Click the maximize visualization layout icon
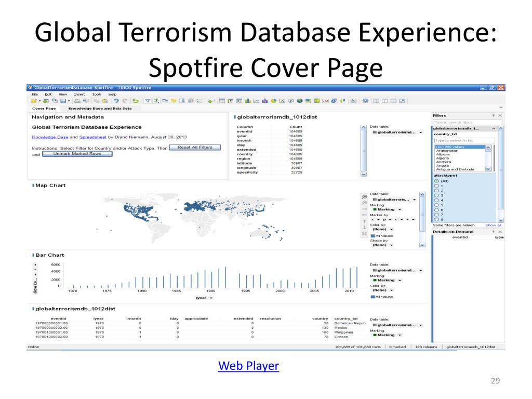Screen dimensions: 532x399 (x=402, y=101)
